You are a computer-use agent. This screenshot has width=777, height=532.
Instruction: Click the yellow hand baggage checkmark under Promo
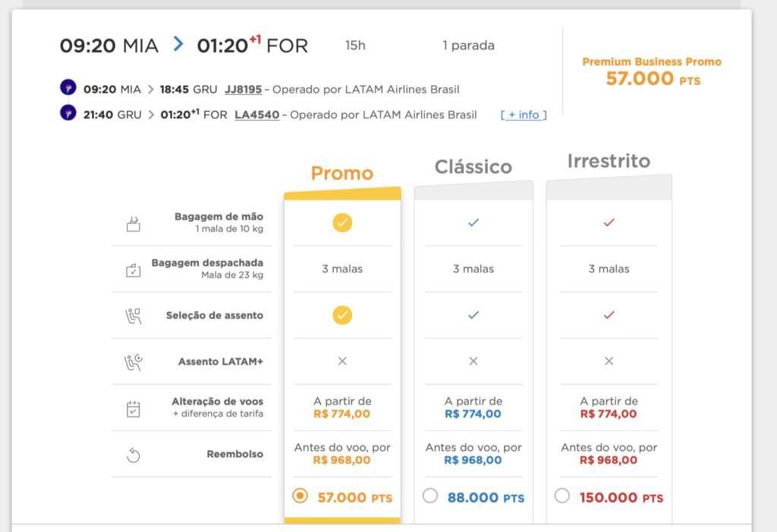click(x=342, y=222)
